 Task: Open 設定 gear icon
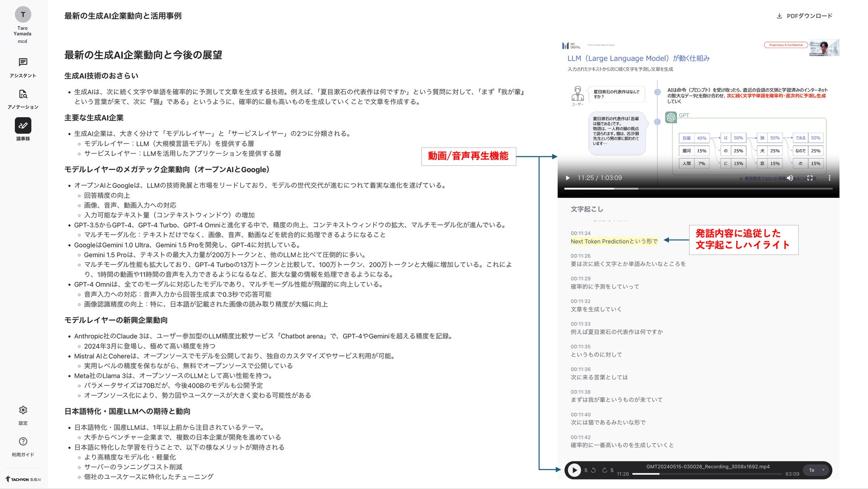(x=23, y=410)
